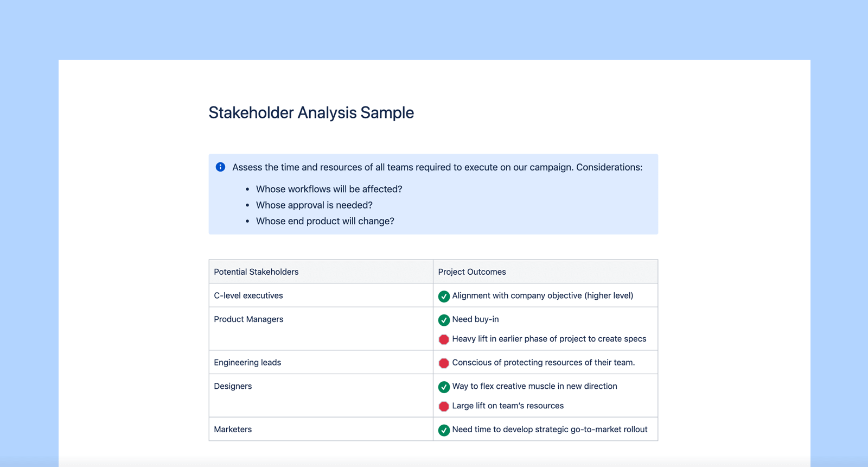Select the C-level executives cell
The image size is (868, 467).
[x=248, y=295]
